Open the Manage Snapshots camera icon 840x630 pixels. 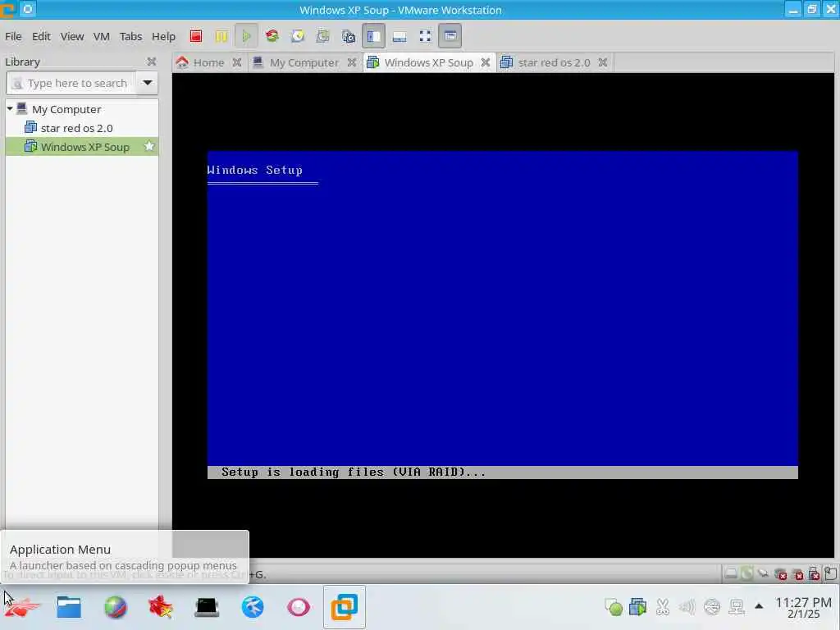(349, 36)
